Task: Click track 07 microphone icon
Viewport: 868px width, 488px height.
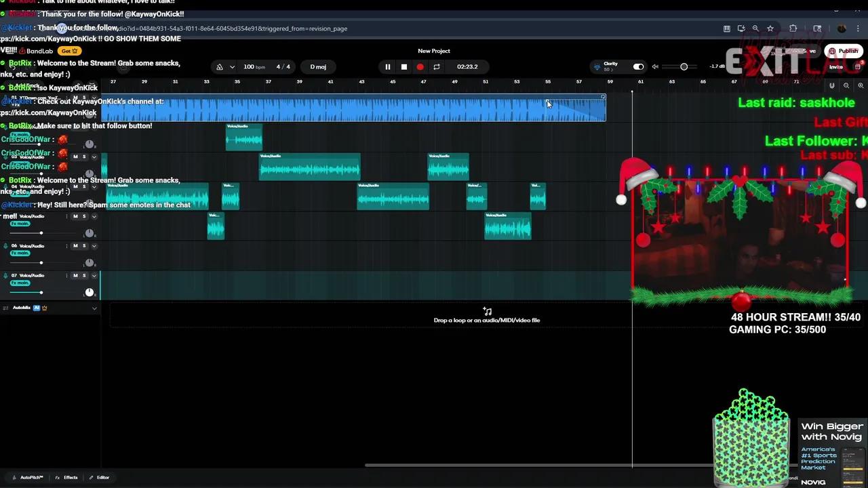Action: [x=5, y=275]
